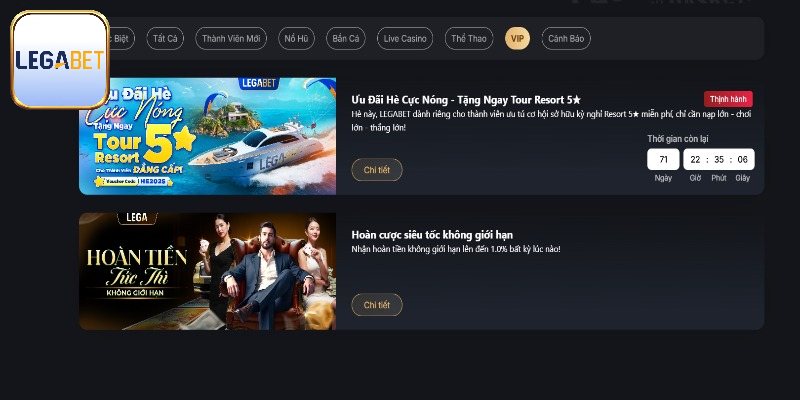Viewport: 800px width, 400px height.
Task: Open the Cảnh Báo tab
Action: click(566, 38)
